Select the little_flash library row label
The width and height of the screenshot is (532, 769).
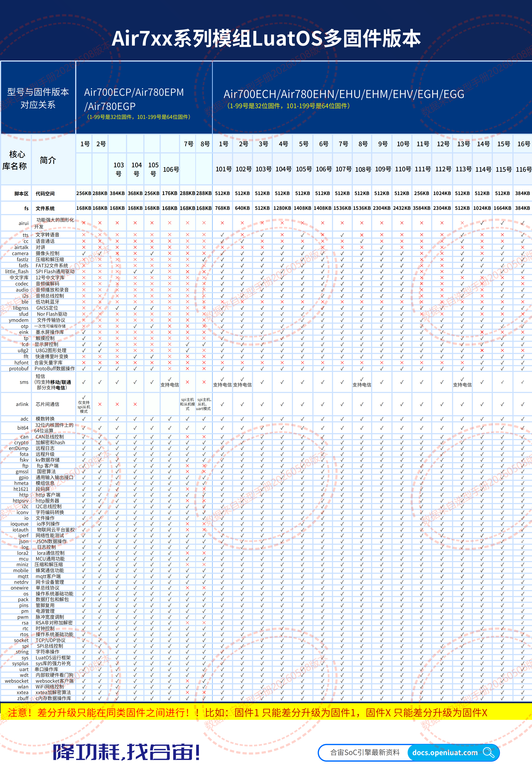coord(17,271)
